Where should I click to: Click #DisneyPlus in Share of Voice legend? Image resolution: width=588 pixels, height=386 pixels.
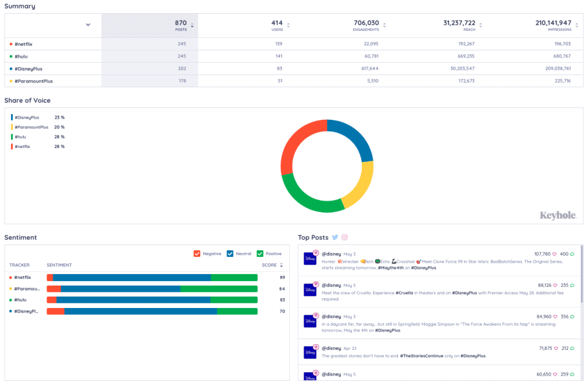tap(26, 118)
